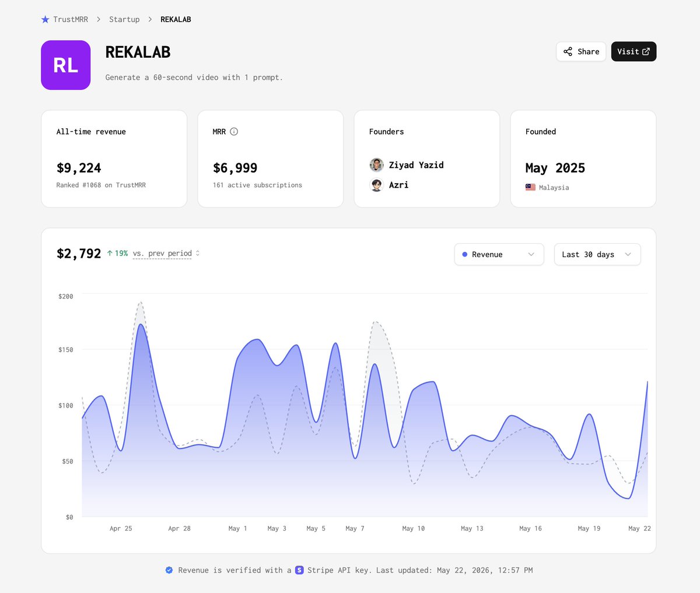Open the Revenue metric dropdown
The height and width of the screenshot is (593, 700).
[499, 254]
